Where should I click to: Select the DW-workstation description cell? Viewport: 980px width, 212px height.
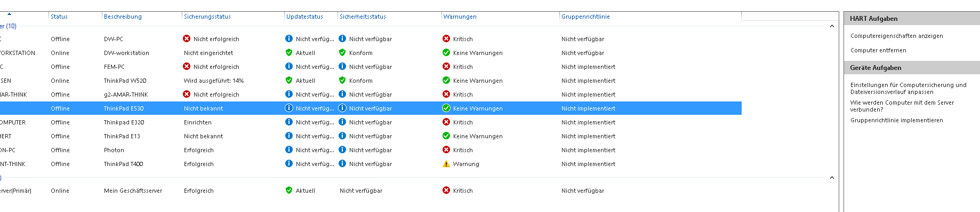126,53
